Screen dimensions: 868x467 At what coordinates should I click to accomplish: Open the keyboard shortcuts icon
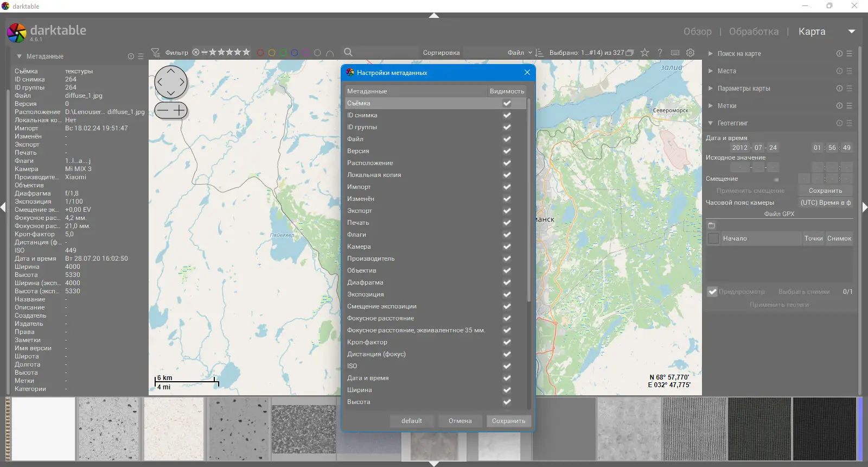pyautogui.click(x=675, y=53)
